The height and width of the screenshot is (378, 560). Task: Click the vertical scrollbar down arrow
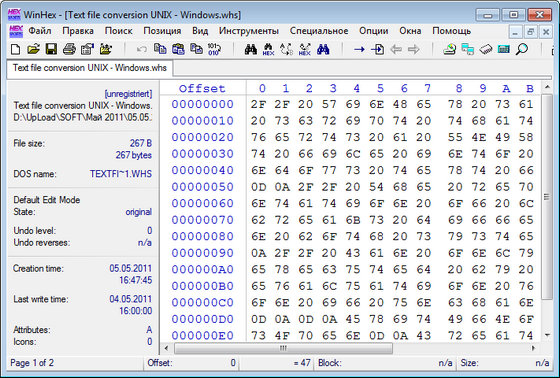(547, 335)
